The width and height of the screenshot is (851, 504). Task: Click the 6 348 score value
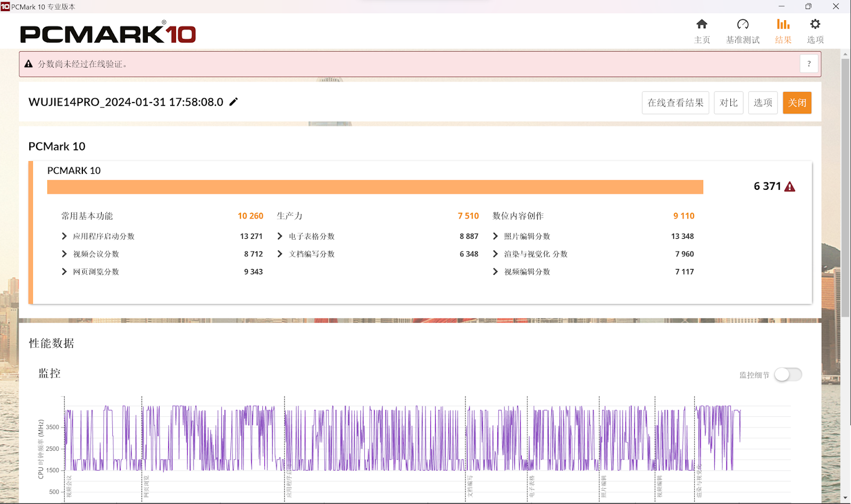pyautogui.click(x=469, y=254)
